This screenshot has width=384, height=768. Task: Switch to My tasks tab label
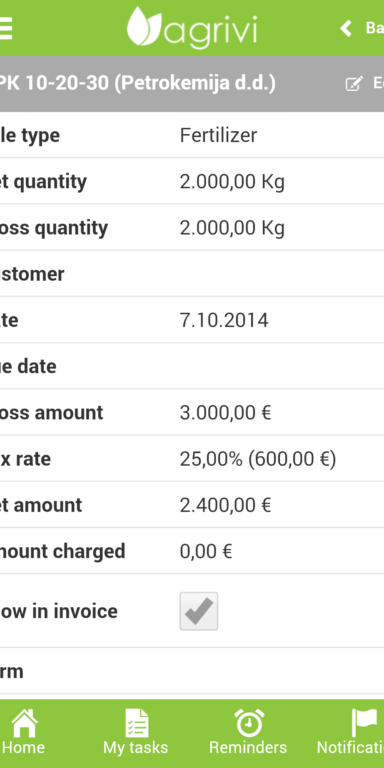(136, 748)
